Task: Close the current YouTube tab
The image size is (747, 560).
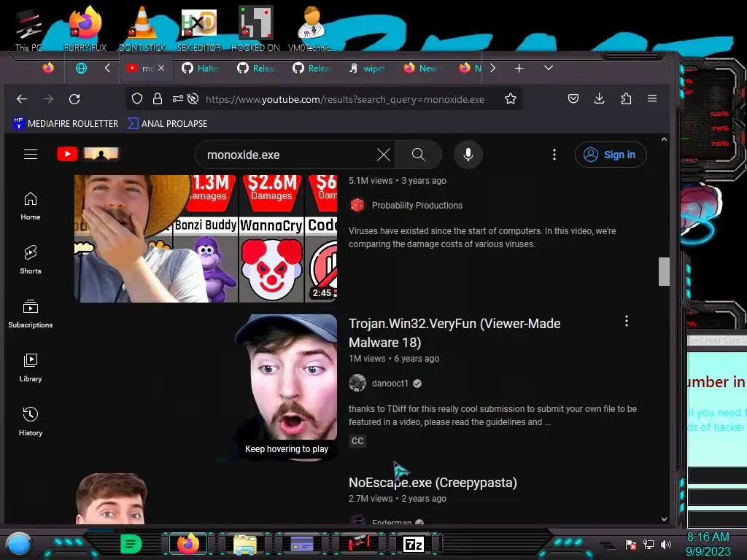Action: 161,68
